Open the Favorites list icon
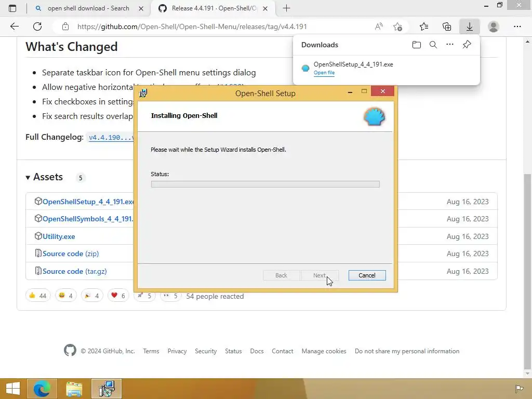Screen dimensions: 532x399 (x=424, y=26)
